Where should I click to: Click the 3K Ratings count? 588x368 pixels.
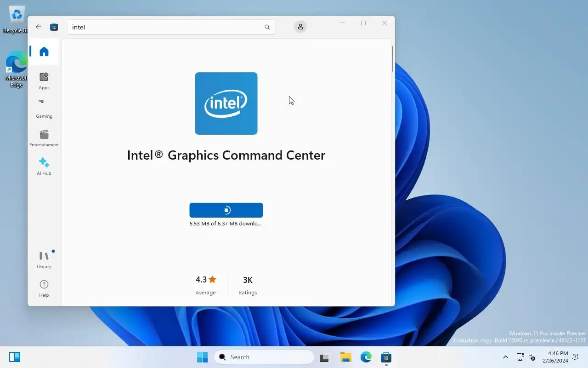[x=248, y=285]
